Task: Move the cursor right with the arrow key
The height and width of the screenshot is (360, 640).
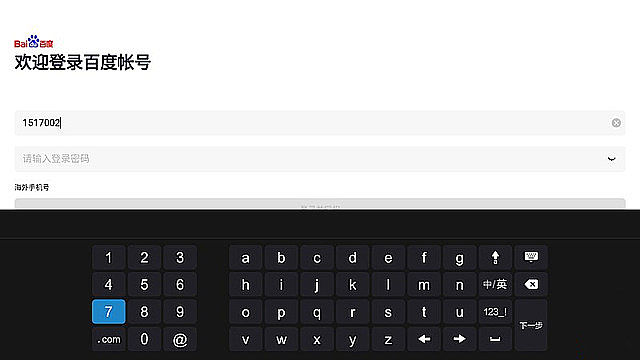Action: tap(460, 339)
